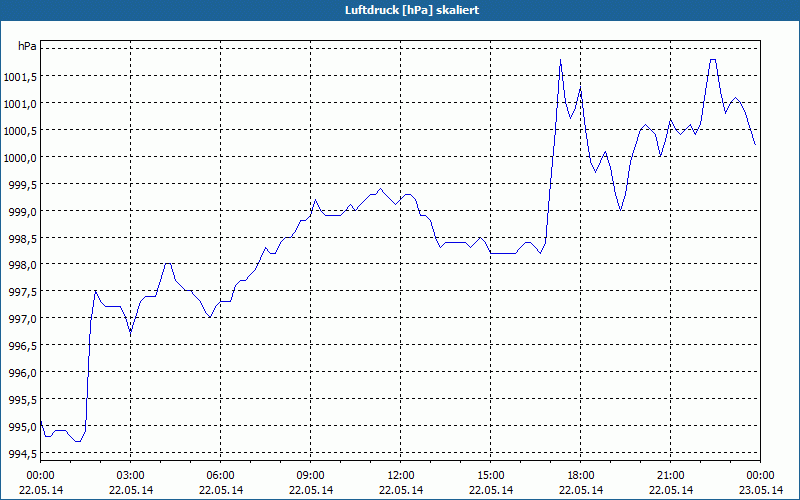
Task: Select the 999,0 y-axis value
Action: pyautogui.click(x=23, y=211)
